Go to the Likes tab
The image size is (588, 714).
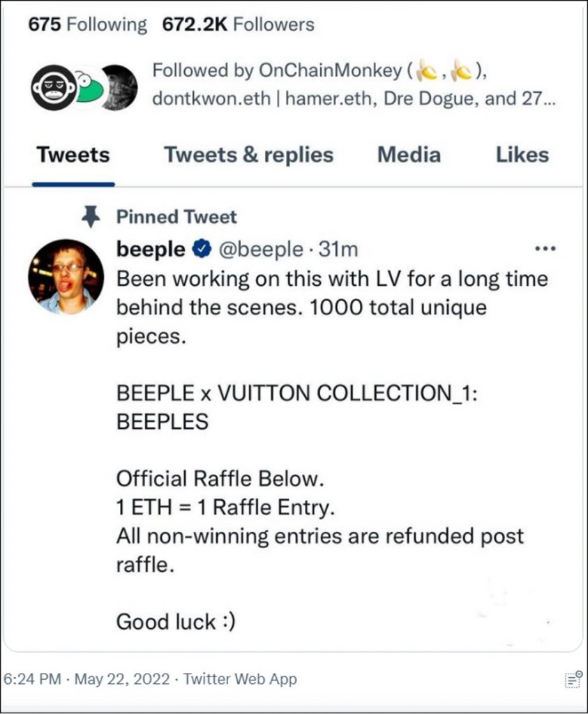(x=522, y=155)
